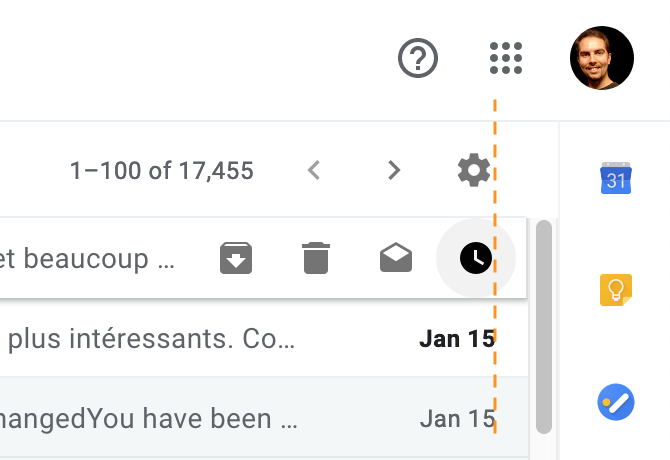Archive the hovered email
Screen dimensions: 670x460
pos(236,259)
